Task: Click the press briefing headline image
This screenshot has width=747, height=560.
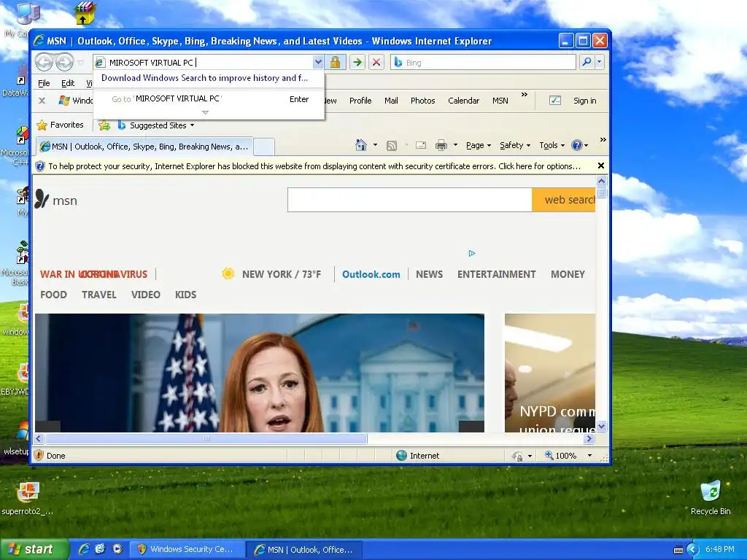Action: click(260, 373)
